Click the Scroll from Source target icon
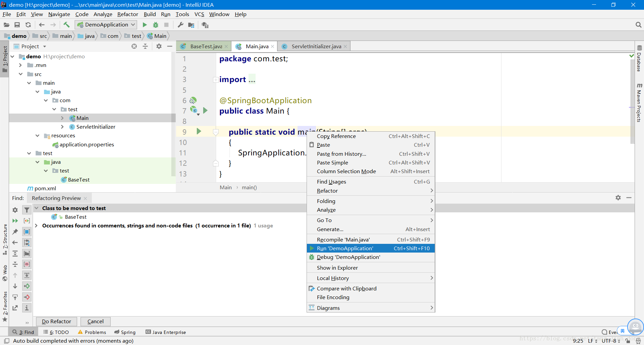 134,46
